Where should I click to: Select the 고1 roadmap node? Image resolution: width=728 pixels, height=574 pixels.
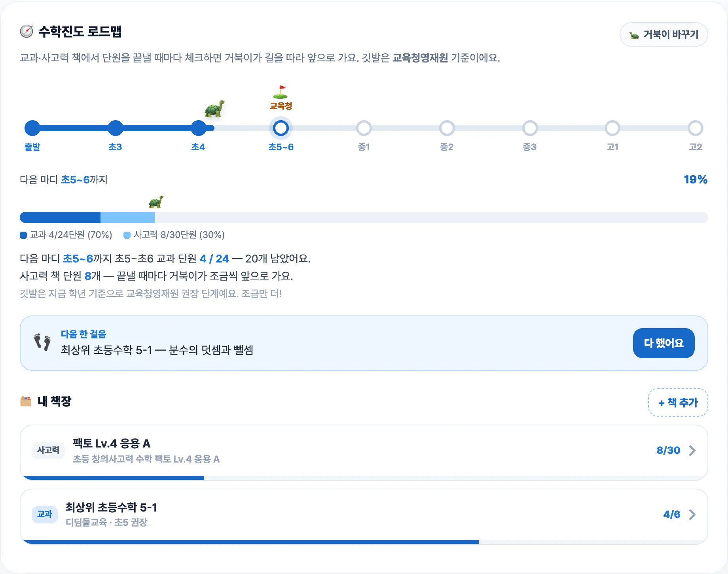[612, 128]
